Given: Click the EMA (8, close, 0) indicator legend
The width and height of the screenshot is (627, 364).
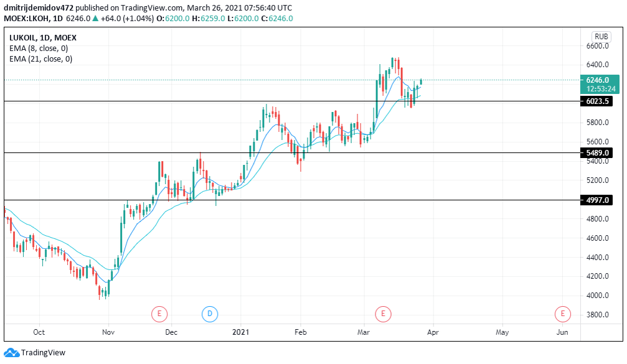Looking at the screenshot, I should point(39,49).
